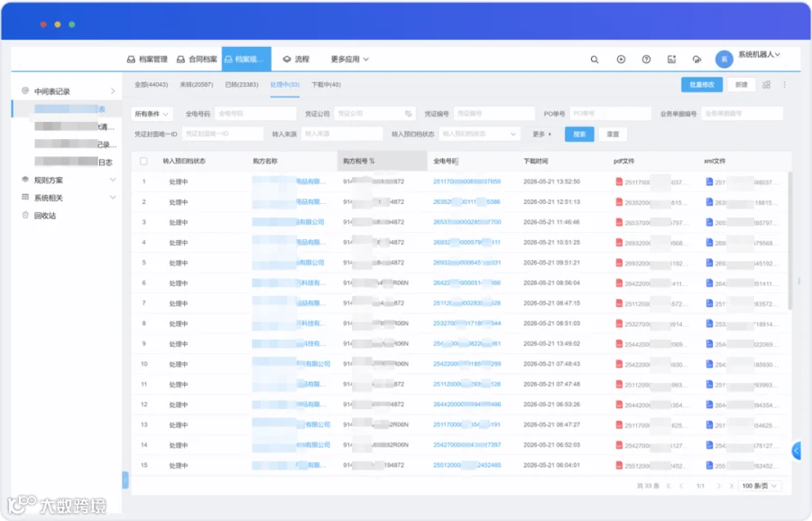812x521 pixels.
Task: Click the blue 搜索 button
Action: (579, 134)
